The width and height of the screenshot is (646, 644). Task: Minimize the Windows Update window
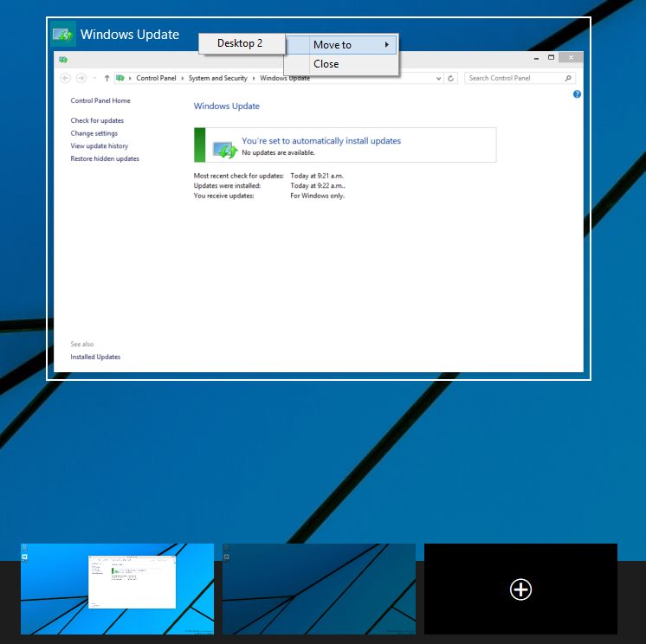tap(536, 58)
